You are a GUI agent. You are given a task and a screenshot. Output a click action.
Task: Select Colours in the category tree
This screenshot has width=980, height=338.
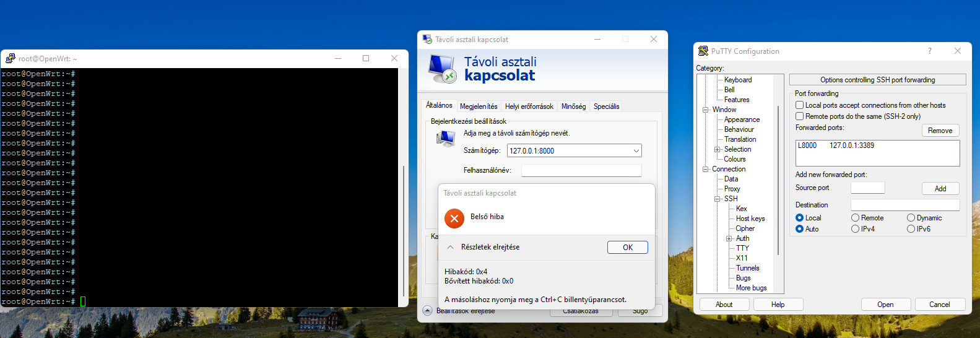[x=735, y=159]
